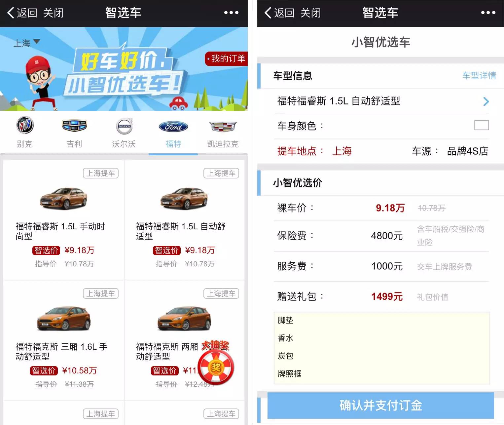Select the Ford (福特) brand logo

click(x=173, y=127)
